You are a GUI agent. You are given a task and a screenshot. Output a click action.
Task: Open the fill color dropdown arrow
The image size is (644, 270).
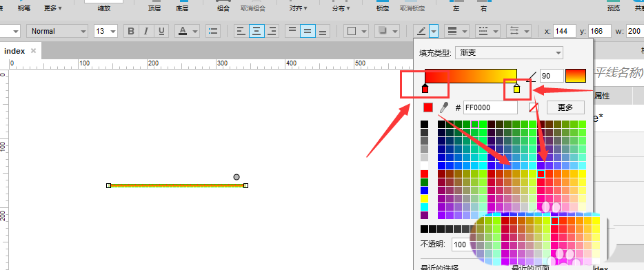[x=364, y=31]
